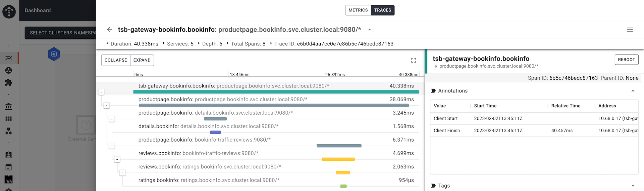Click the REROOT button

[627, 60]
